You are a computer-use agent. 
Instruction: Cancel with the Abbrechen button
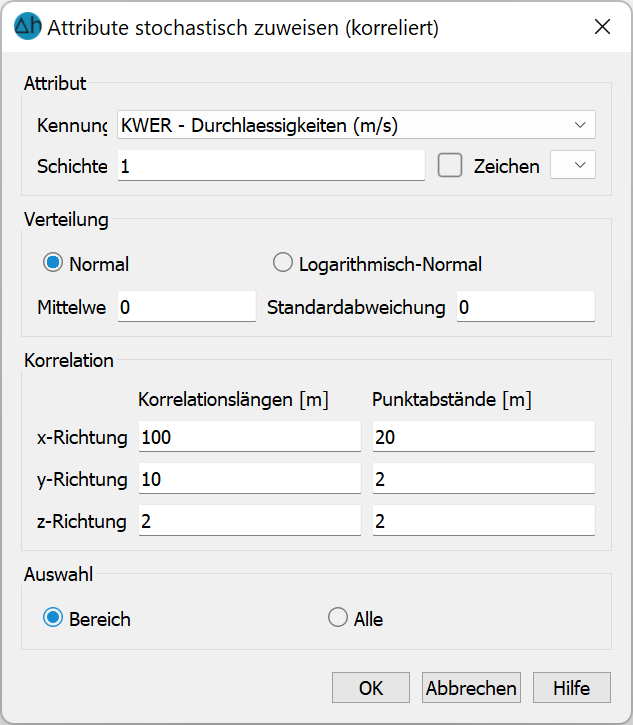pyautogui.click(x=471, y=688)
